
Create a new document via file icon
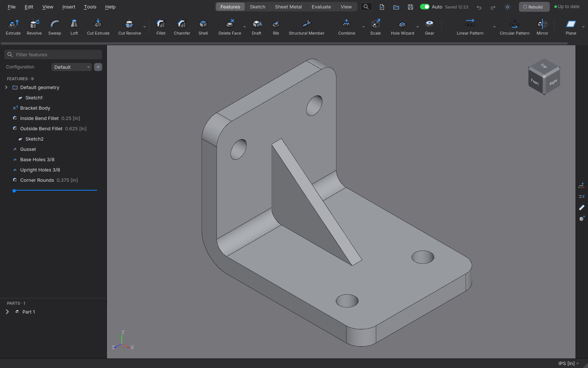pos(382,7)
